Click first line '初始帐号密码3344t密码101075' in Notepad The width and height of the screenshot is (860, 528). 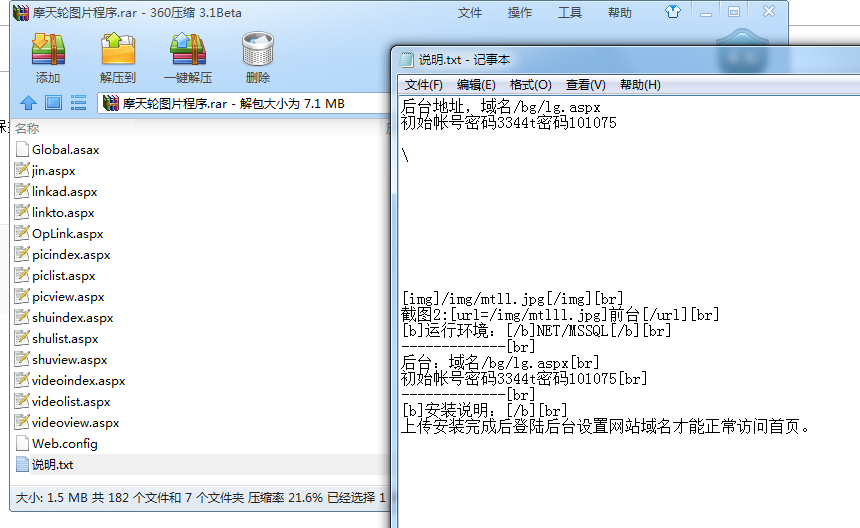pyautogui.click(x=508, y=122)
